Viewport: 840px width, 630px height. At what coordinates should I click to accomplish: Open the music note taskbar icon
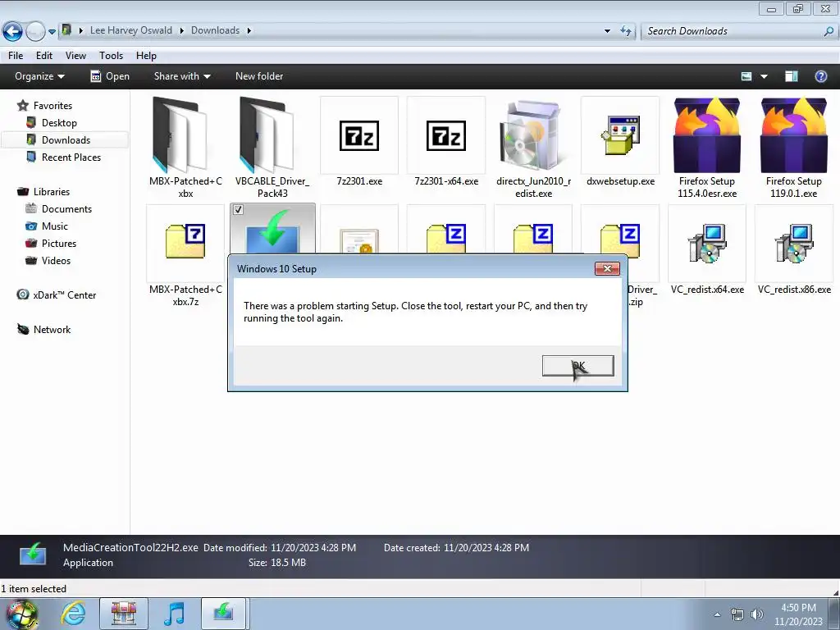coord(174,614)
